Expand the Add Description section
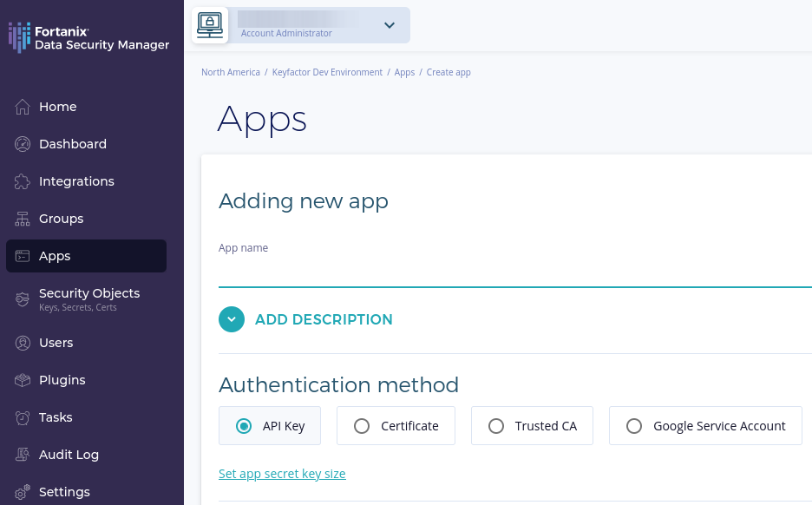The image size is (812, 505). tap(232, 319)
